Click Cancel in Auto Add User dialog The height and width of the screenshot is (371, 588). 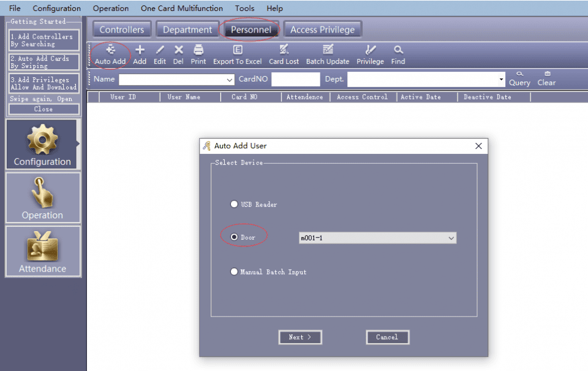click(387, 337)
